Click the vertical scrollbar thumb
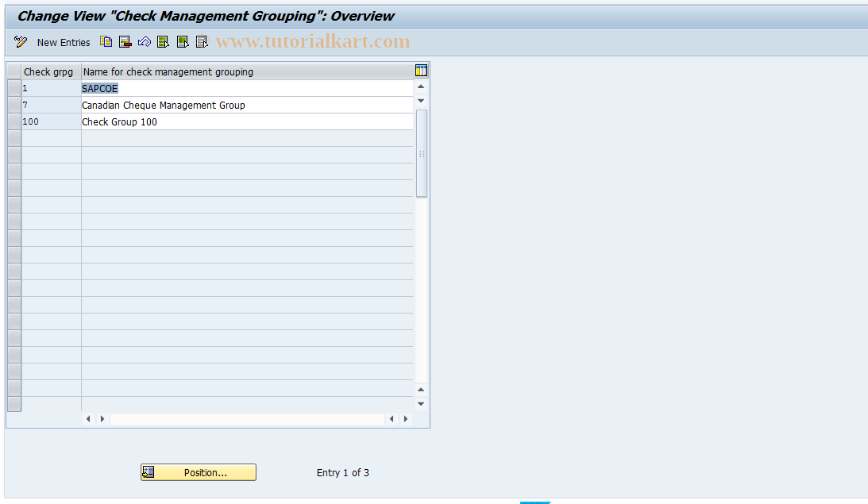This screenshot has height=504, width=868. [421, 153]
